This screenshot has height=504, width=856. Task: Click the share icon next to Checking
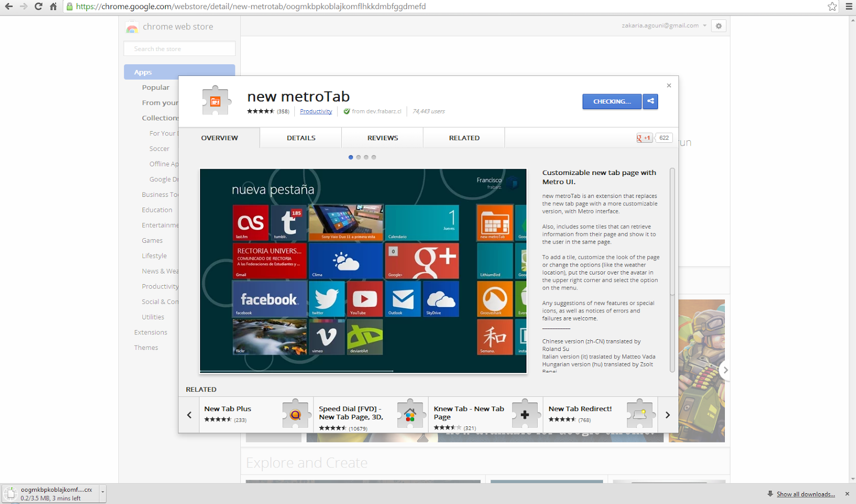651,101
